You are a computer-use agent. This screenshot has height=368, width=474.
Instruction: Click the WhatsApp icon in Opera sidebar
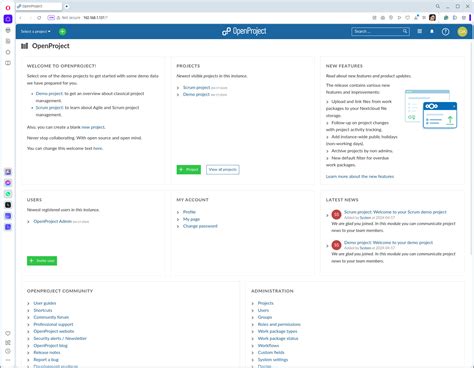pyautogui.click(x=8, y=194)
